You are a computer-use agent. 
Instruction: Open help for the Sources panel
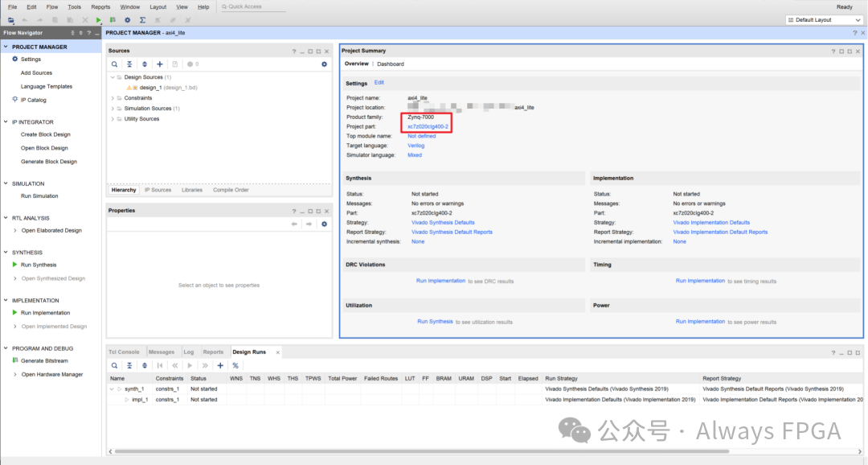(x=294, y=51)
